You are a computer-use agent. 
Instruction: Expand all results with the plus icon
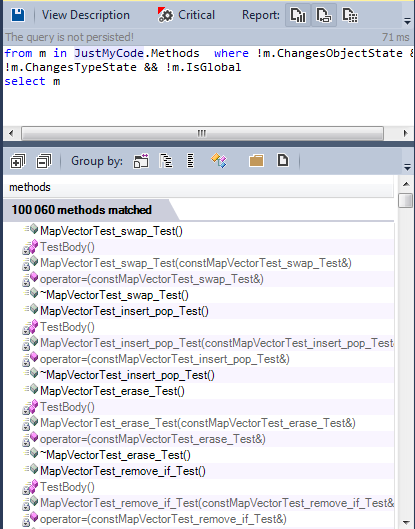18,161
